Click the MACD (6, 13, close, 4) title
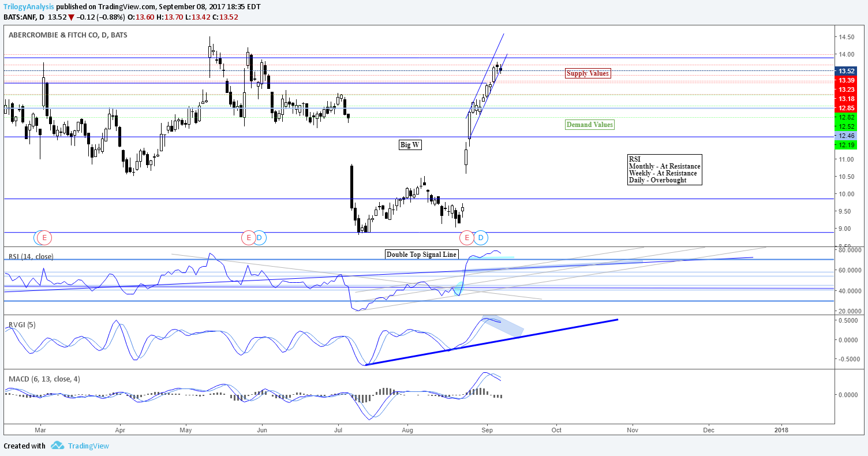Image resolution: width=868 pixels, height=456 pixels. tap(44, 379)
